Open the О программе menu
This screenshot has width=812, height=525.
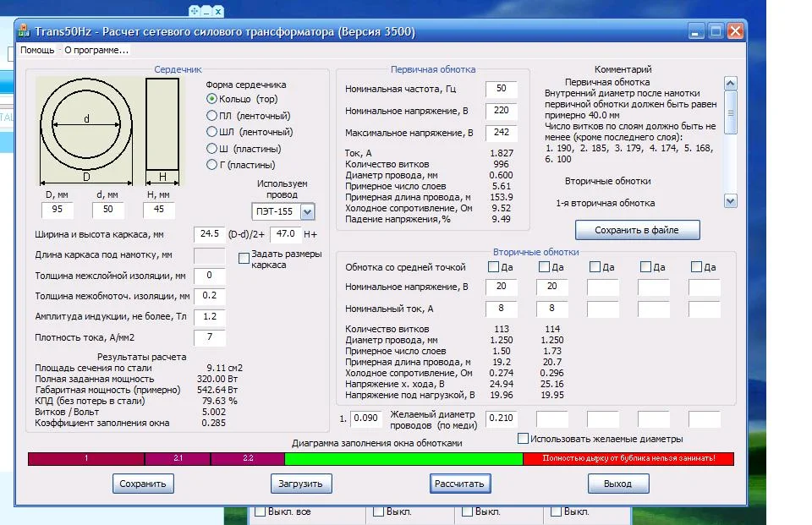pos(96,50)
